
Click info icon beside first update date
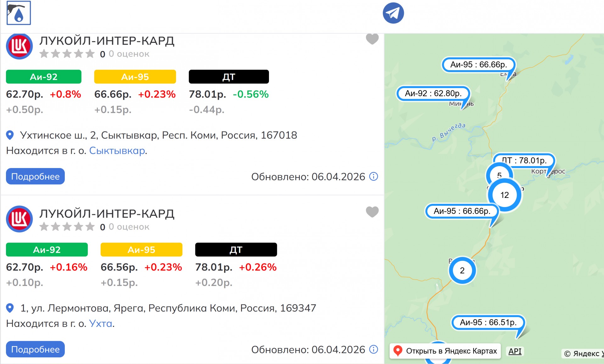373,176
